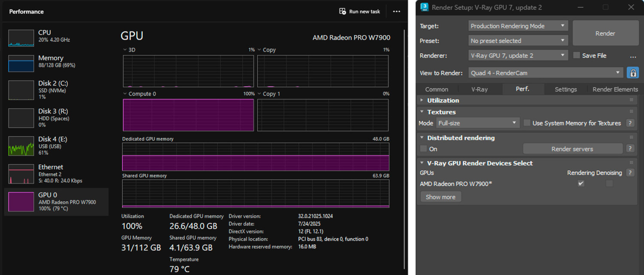
Task: Click the help icon in GPU Devices rollout
Action: 630,172
